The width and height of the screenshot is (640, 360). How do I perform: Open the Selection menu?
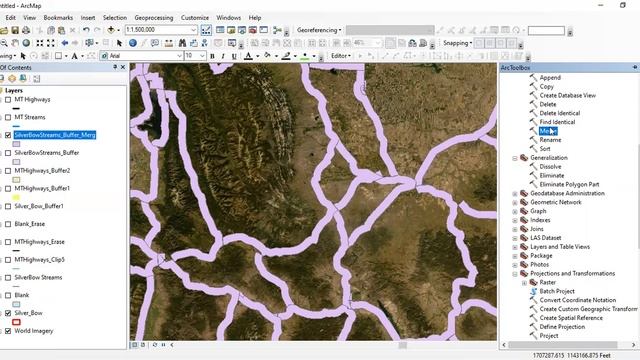[115, 18]
